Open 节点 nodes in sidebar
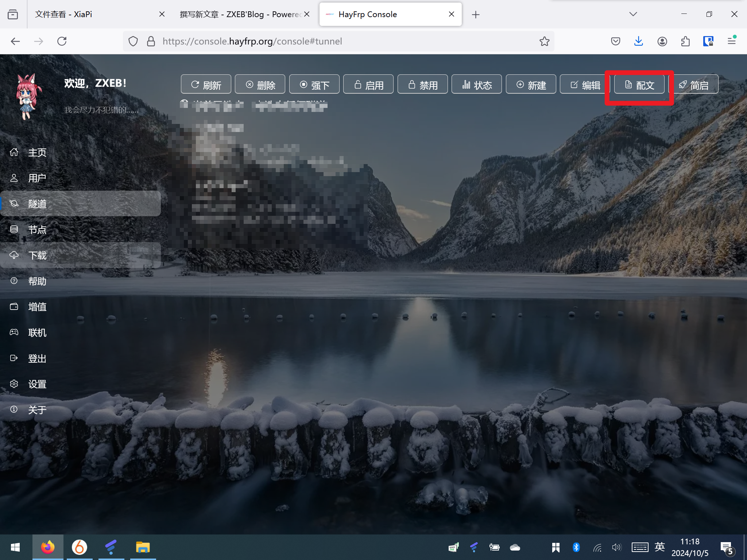The height and width of the screenshot is (560, 747). click(x=80, y=229)
